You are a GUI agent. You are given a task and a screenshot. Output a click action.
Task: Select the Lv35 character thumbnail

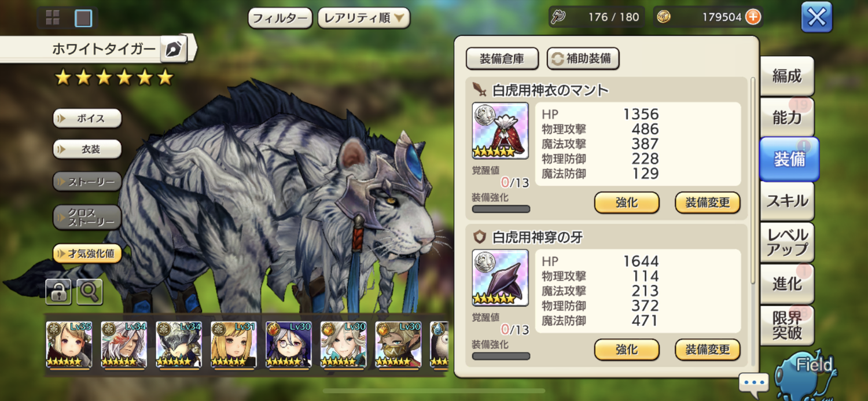[69, 345]
